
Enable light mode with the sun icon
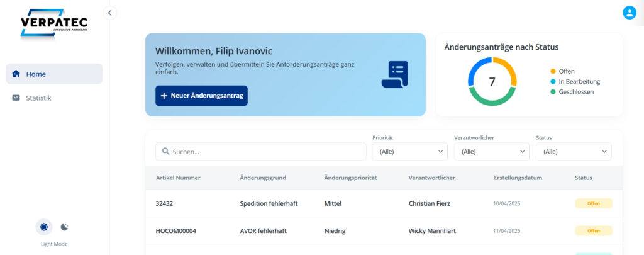(44, 227)
